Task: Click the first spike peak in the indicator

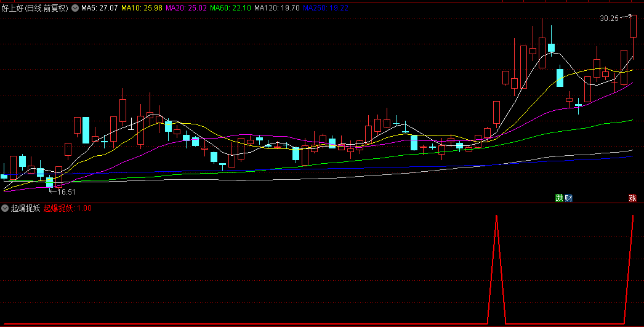Action: pyautogui.click(x=497, y=216)
